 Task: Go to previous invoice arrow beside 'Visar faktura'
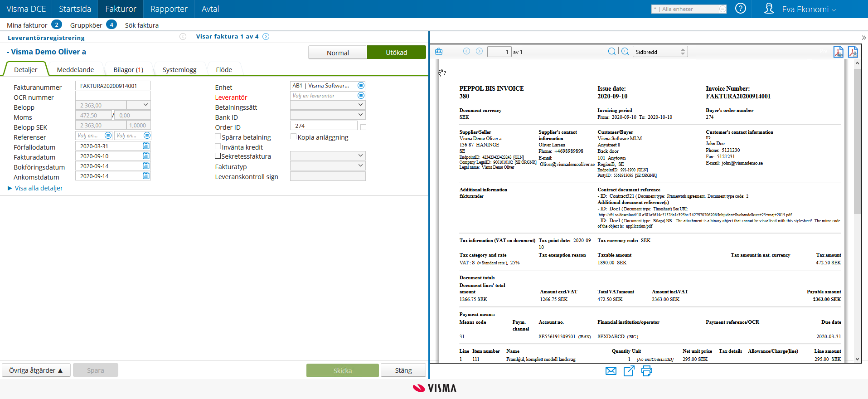coord(183,37)
